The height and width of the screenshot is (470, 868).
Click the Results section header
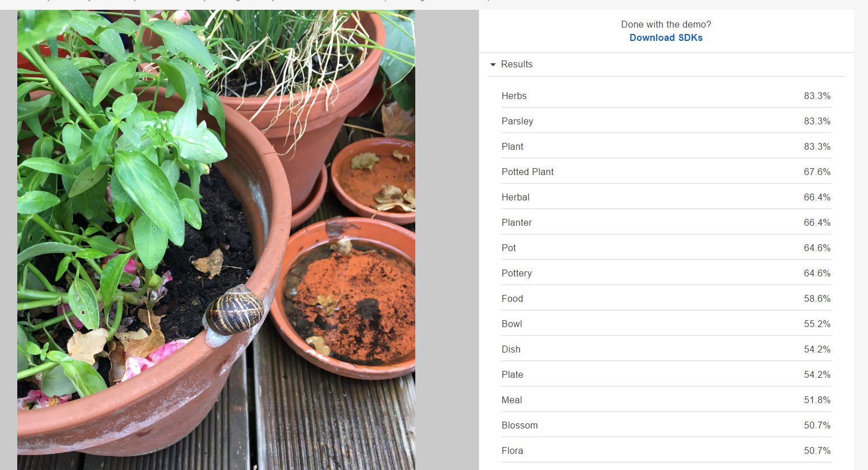pyautogui.click(x=666, y=65)
